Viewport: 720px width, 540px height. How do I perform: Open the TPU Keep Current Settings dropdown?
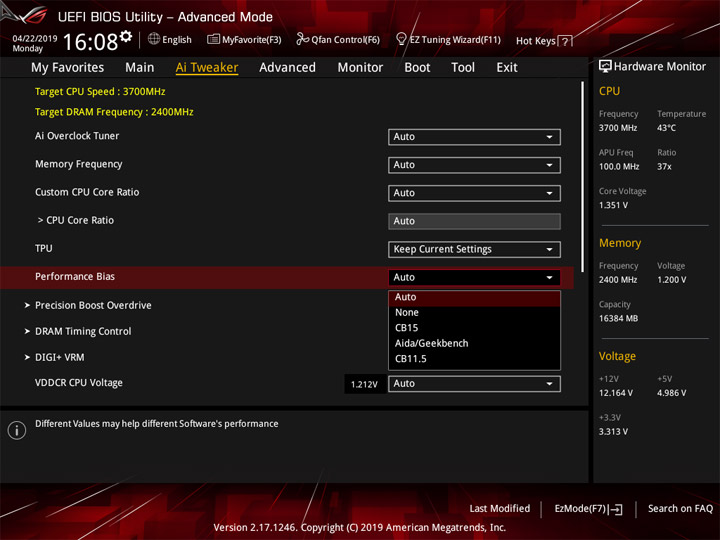tap(474, 249)
